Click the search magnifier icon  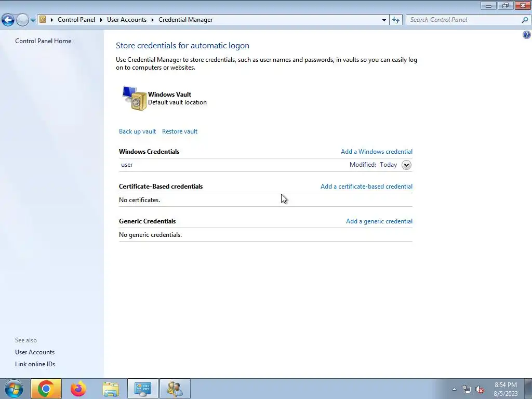tap(525, 20)
